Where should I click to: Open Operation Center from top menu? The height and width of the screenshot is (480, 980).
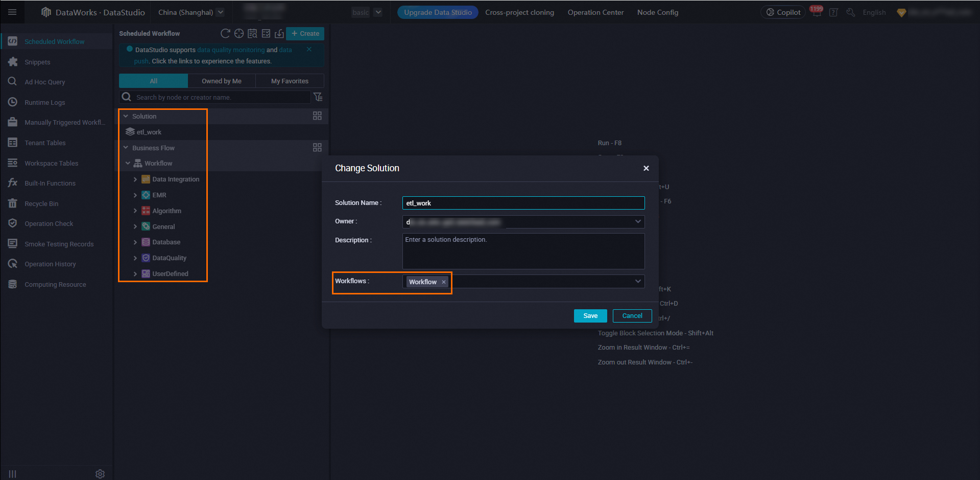point(595,12)
